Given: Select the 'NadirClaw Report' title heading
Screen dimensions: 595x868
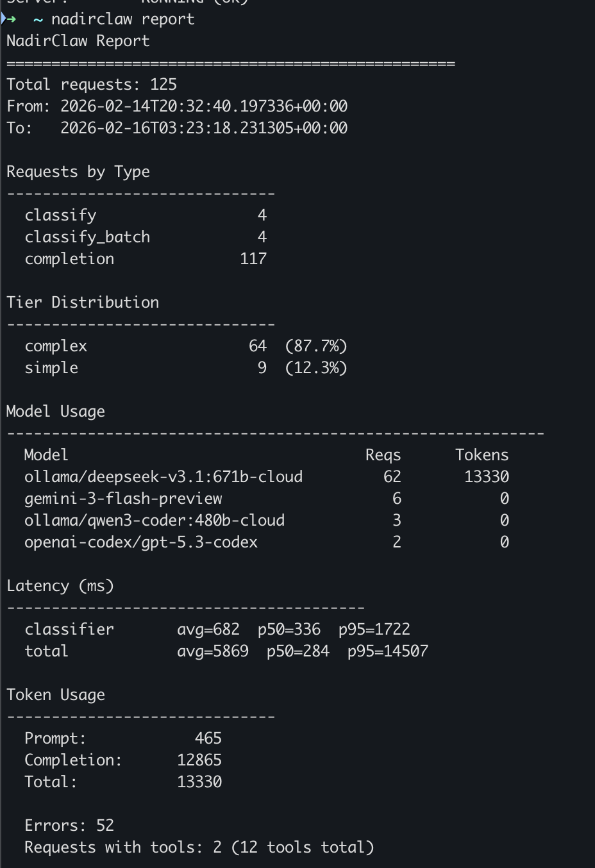Looking at the screenshot, I should click(x=78, y=41).
